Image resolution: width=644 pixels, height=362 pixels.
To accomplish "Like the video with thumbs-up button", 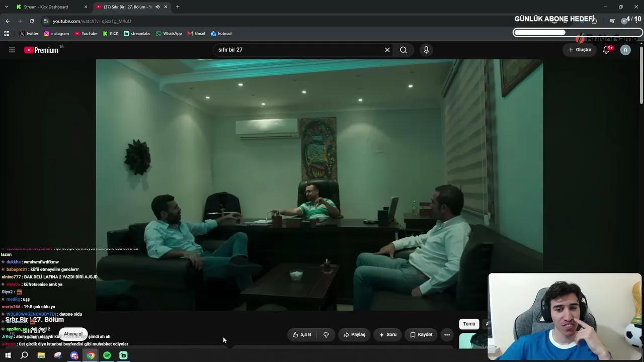I will coord(302,334).
